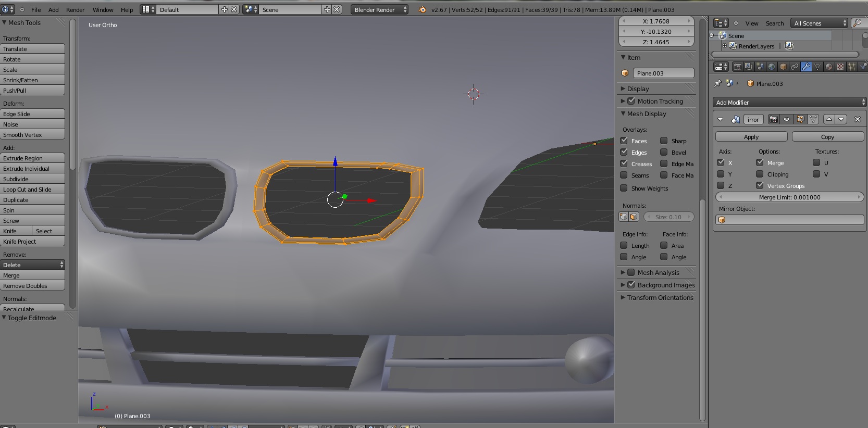Open the File menu
The width and height of the screenshot is (868, 428).
pyautogui.click(x=36, y=9)
